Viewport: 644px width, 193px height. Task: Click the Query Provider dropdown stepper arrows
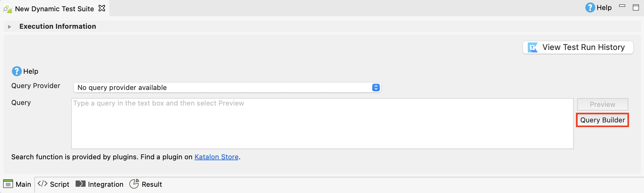376,87
